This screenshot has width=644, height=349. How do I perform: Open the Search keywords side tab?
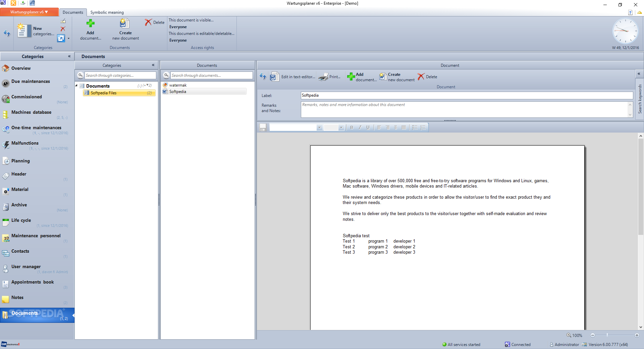(x=640, y=98)
